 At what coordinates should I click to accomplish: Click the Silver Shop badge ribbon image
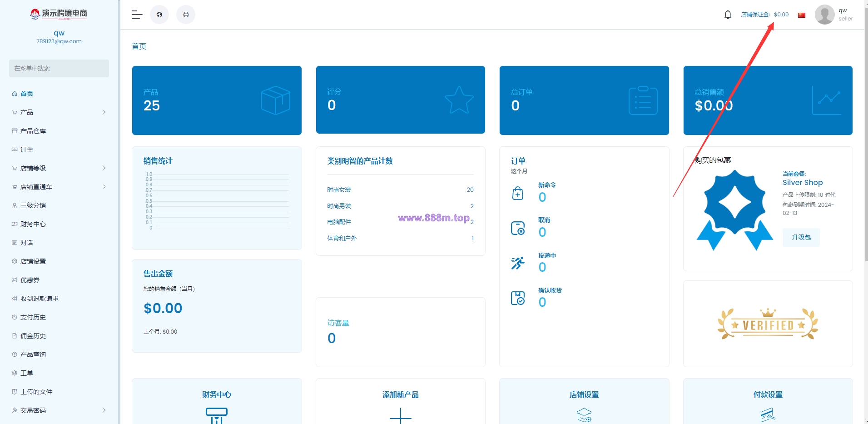(x=735, y=210)
